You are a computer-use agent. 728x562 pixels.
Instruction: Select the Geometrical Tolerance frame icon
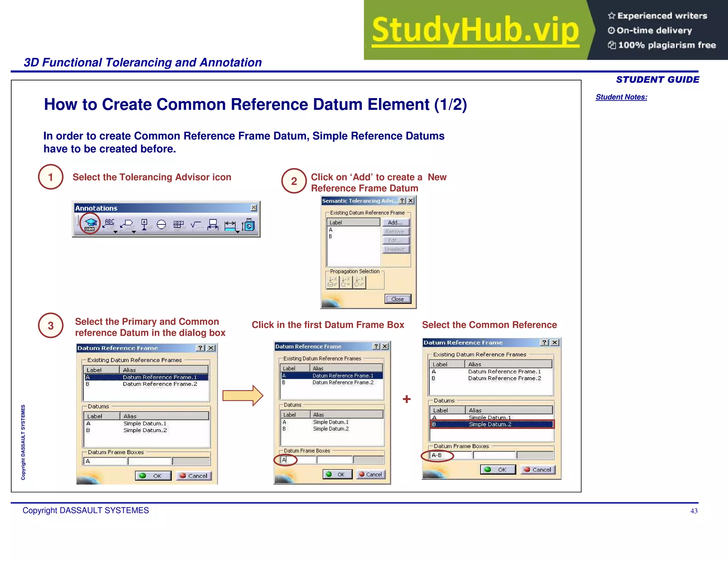(178, 225)
